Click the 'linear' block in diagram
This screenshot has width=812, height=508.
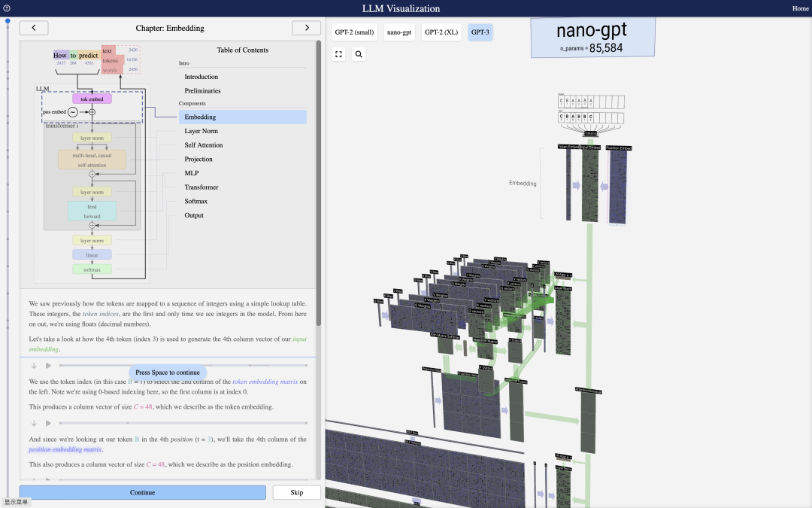pos(92,255)
